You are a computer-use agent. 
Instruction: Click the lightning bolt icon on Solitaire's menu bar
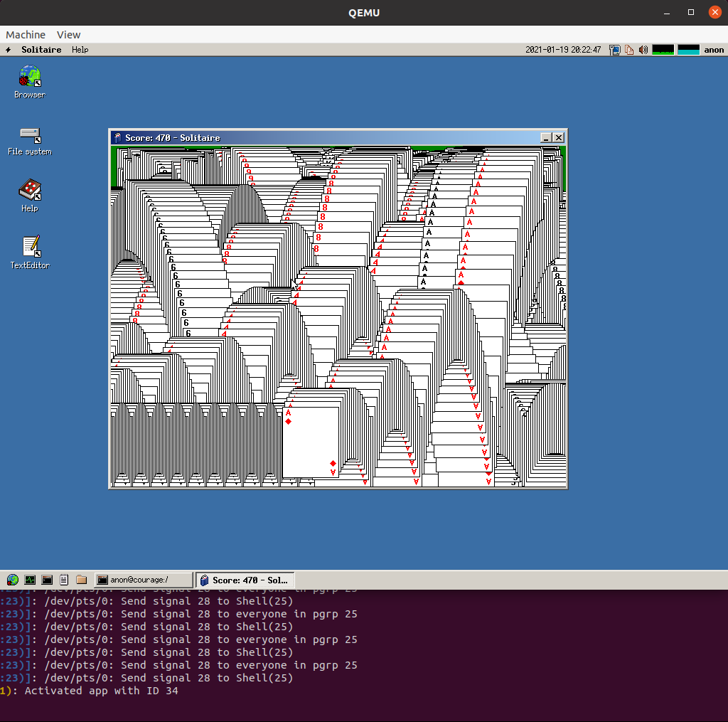tap(7, 49)
